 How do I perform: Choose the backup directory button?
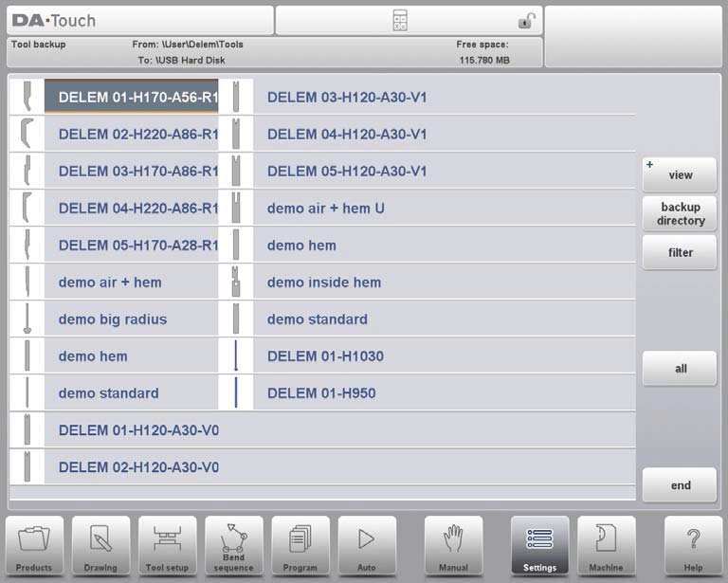pos(681,214)
